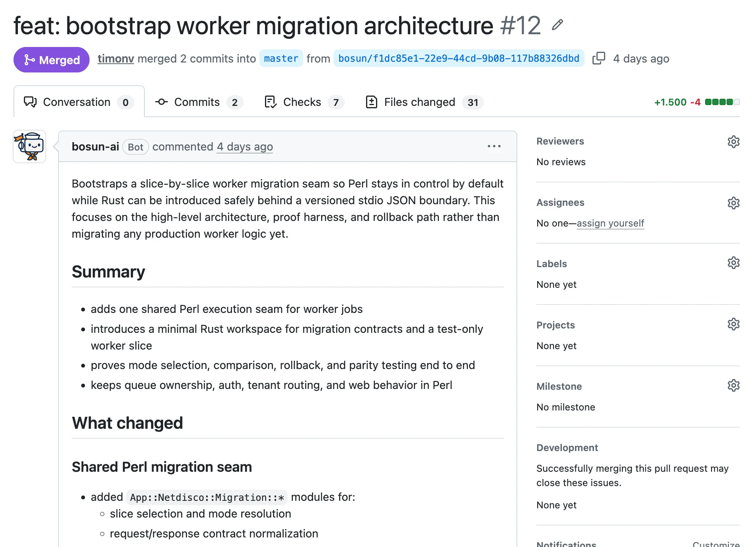This screenshot has width=756, height=547.
Task: Click the 'What changed' heading
Action: tap(127, 423)
